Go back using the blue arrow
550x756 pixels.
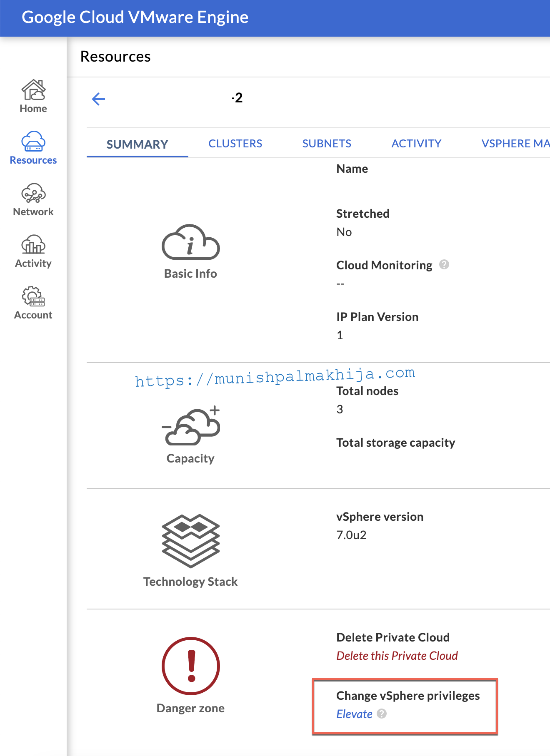click(98, 99)
